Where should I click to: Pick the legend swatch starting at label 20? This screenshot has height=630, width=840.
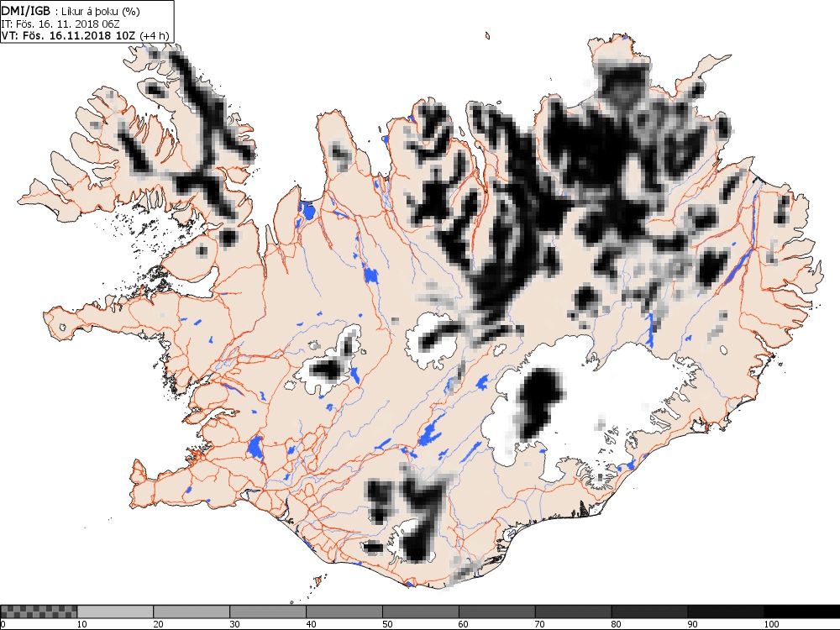192,612
